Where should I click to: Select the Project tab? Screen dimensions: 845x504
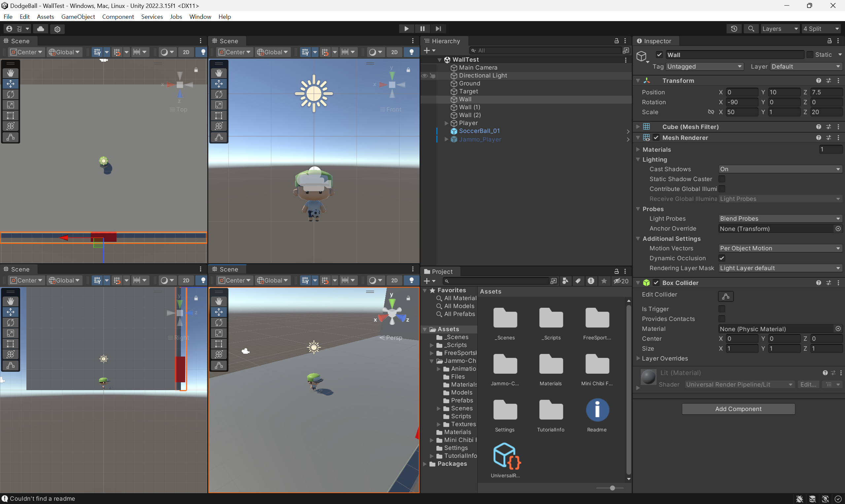(x=441, y=271)
